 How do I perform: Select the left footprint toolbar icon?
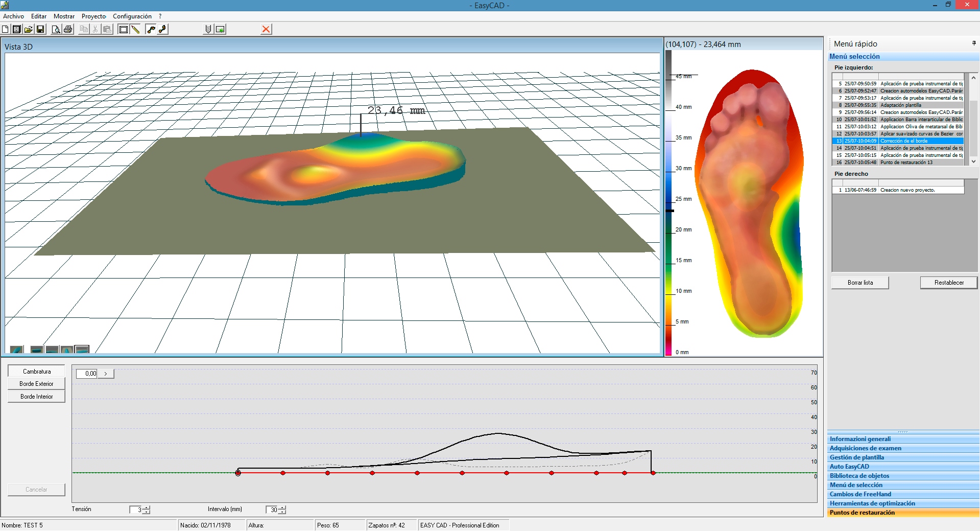(x=151, y=30)
